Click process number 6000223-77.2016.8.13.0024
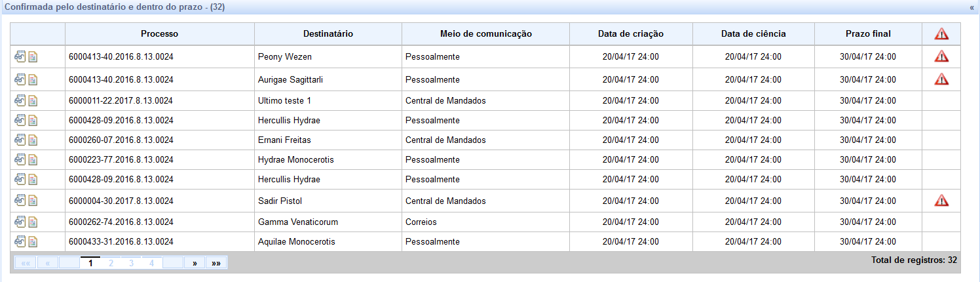Screen dimensions: 980x282 pos(121,159)
